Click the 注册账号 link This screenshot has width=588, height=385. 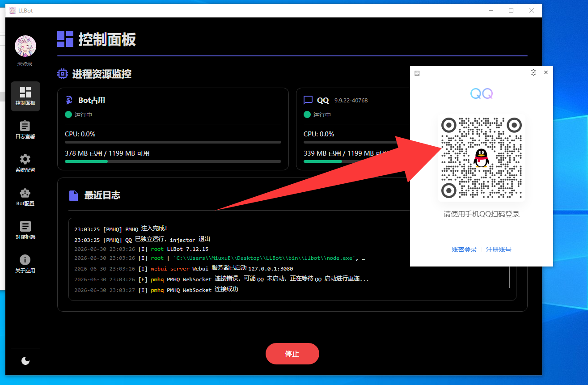(499, 250)
